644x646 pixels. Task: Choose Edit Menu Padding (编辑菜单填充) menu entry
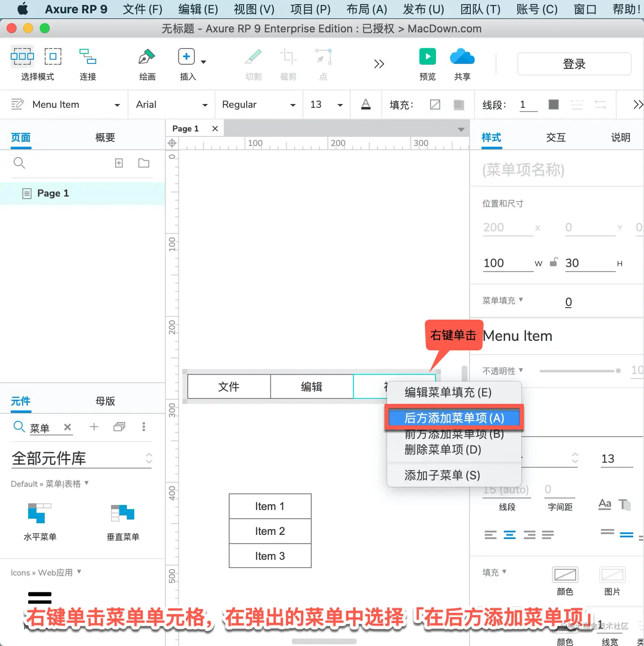pyautogui.click(x=454, y=392)
